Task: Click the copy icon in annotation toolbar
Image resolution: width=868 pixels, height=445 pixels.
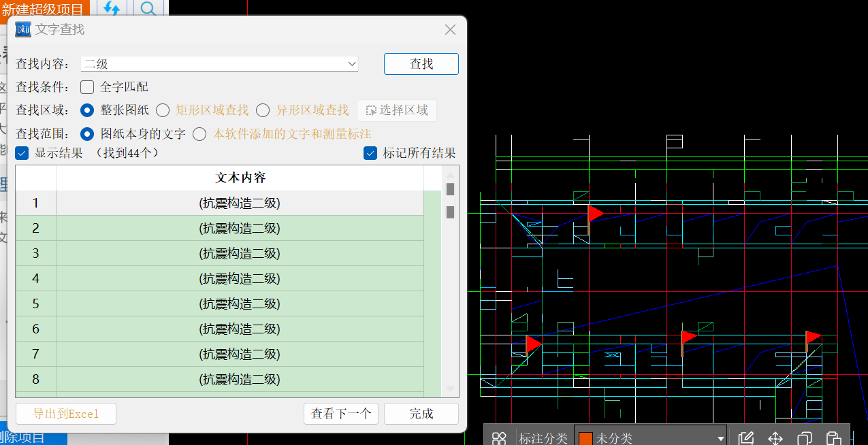Action: pyautogui.click(x=805, y=438)
